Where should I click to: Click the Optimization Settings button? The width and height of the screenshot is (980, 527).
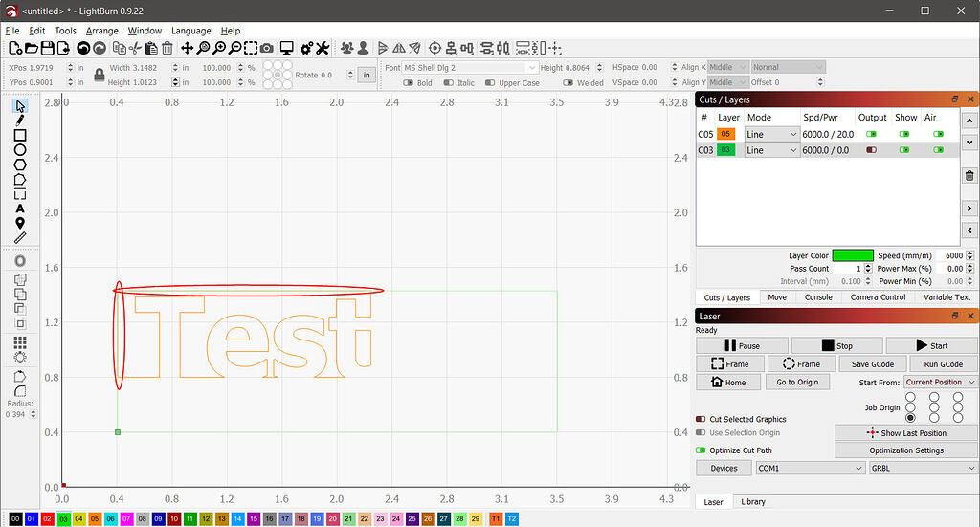[x=905, y=450]
